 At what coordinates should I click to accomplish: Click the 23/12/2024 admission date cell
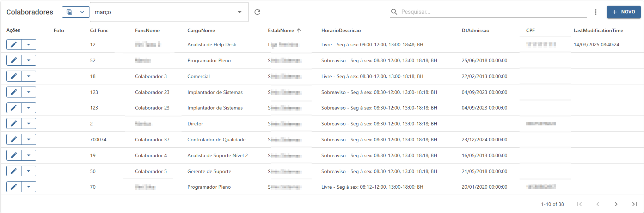click(484, 140)
